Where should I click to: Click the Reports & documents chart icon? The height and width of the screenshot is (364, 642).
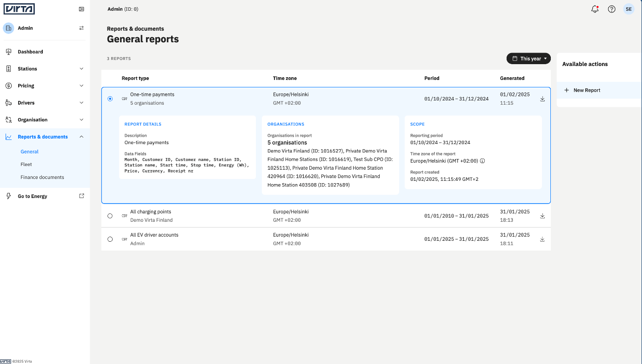click(8, 137)
